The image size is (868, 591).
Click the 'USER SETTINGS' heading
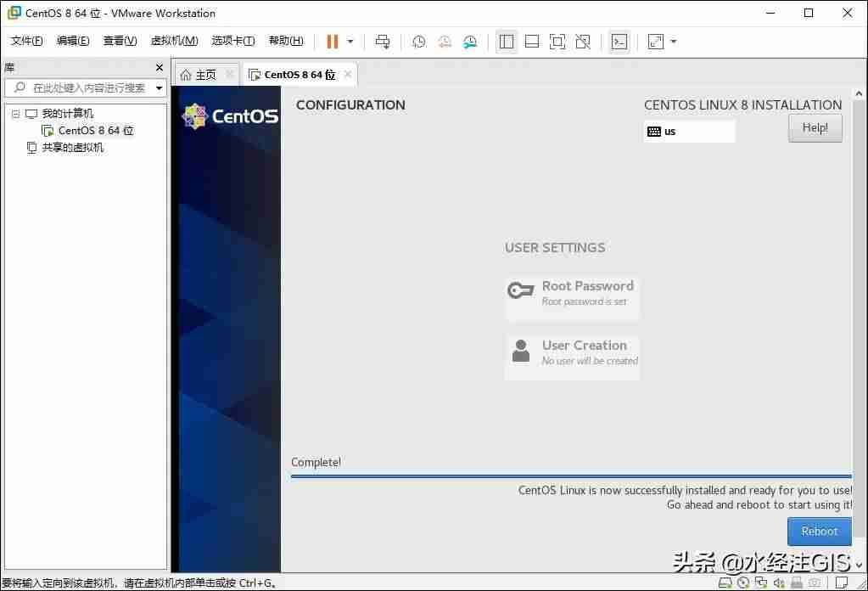coord(555,248)
